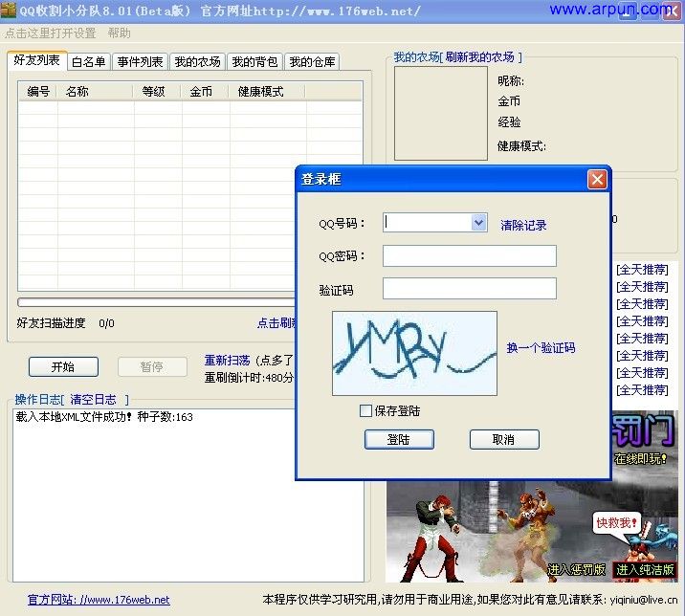The image size is (685, 616).
Task: Click 换一个验证码 to refresh the captcha
Action: pyautogui.click(x=541, y=348)
